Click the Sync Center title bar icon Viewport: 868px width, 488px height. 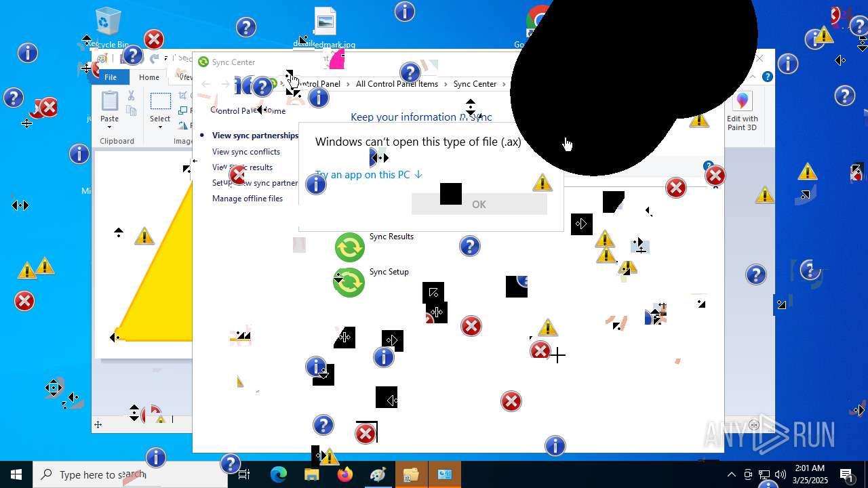pos(203,62)
